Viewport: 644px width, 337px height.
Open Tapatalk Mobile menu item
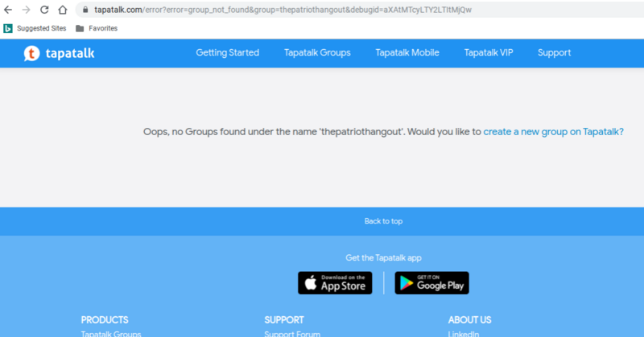[x=407, y=52]
